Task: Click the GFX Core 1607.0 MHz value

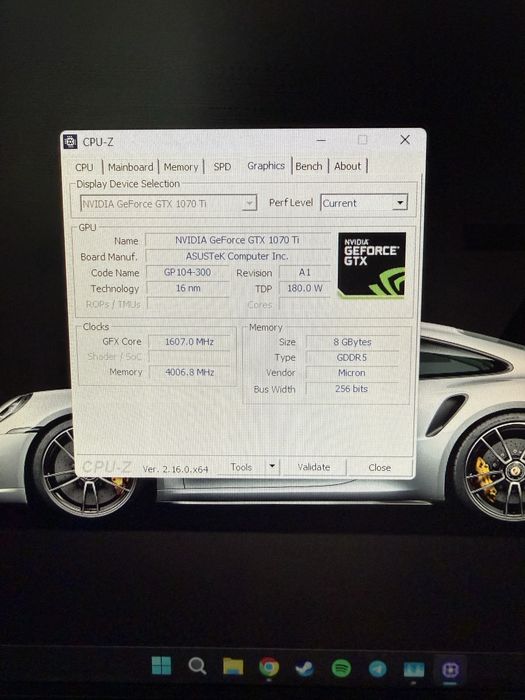Action: (x=189, y=342)
